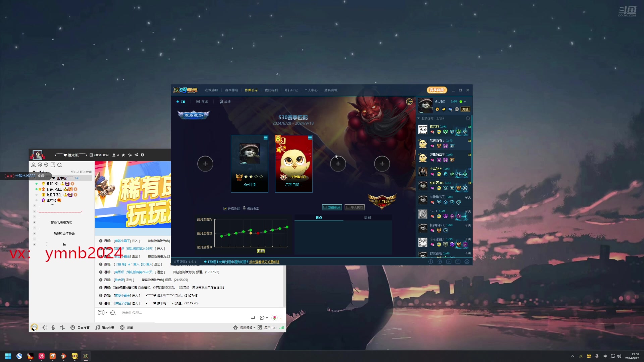Open 赛季奖励 season reward badge
The width and height of the screenshot is (644, 362).
click(194, 115)
